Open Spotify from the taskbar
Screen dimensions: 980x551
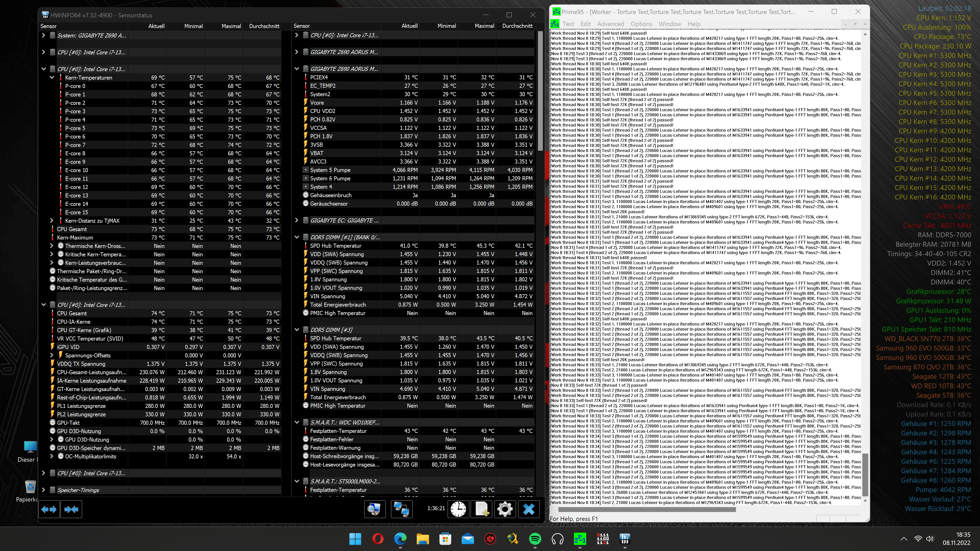pos(535,539)
